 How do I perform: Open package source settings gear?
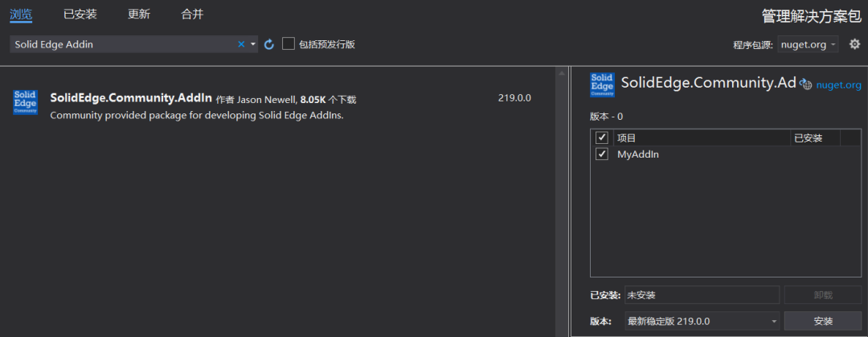click(x=854, y=43)
